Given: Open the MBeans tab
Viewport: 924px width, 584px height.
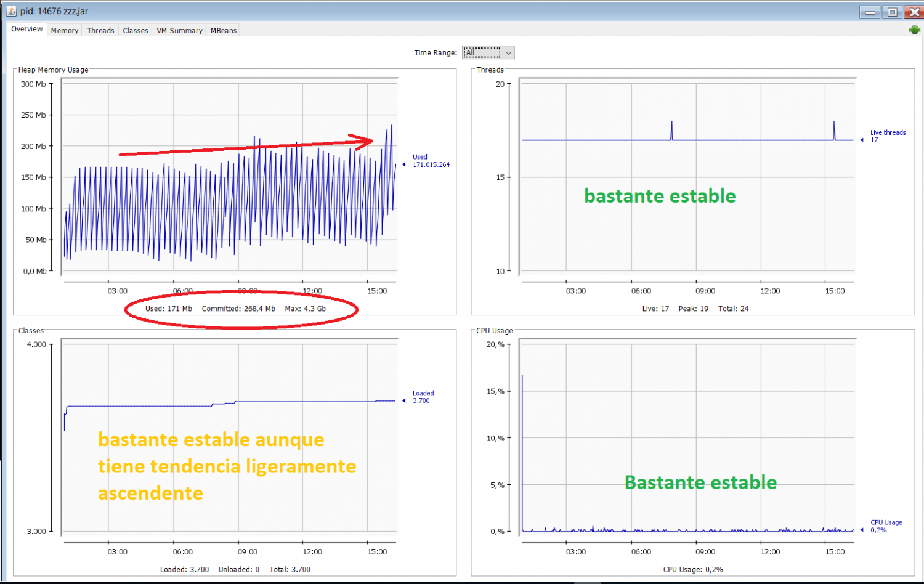Looking at the screenshot, I should [224, 30].
